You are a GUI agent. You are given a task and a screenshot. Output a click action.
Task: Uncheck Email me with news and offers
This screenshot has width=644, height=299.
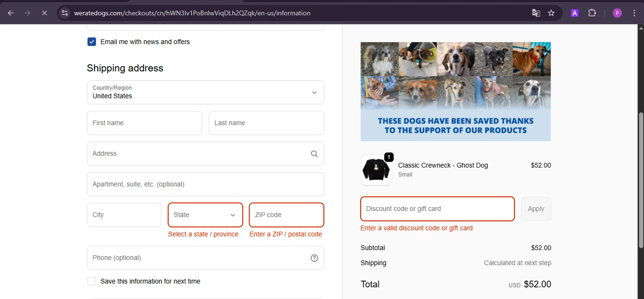tap(91, 42)
